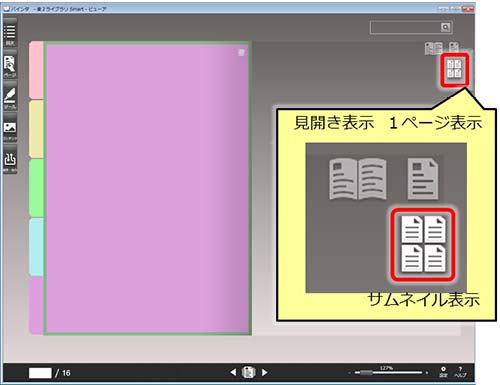500x385 pixels.
Task: Click inside the search text field
Action: coord(406,28)
